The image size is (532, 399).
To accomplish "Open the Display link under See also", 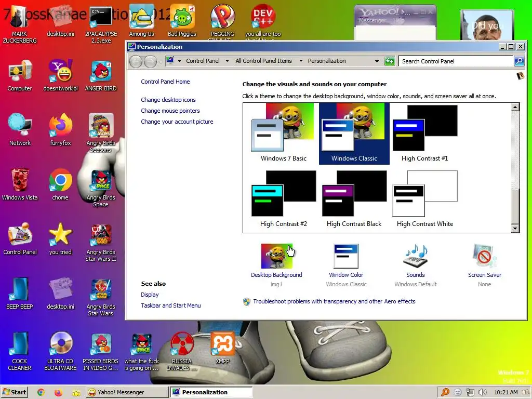I will coord(150,295).
